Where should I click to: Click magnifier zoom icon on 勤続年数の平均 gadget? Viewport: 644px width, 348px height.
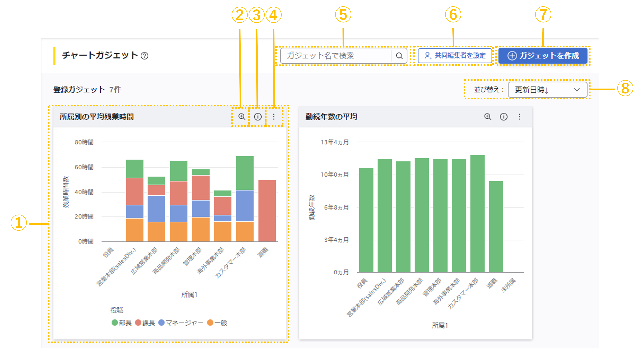[x=488, y=117]
